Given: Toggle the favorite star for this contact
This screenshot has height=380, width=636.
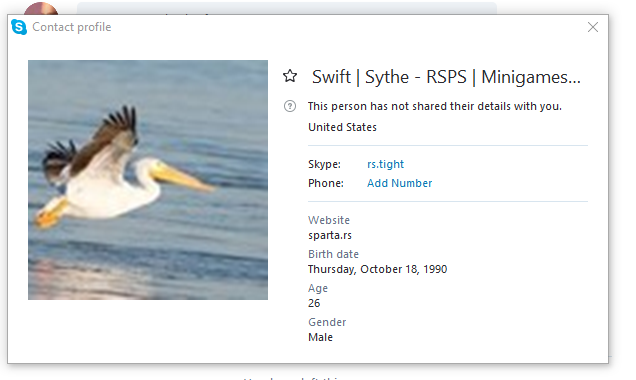Looking at the screenshot, I should [x=290, y=76].
